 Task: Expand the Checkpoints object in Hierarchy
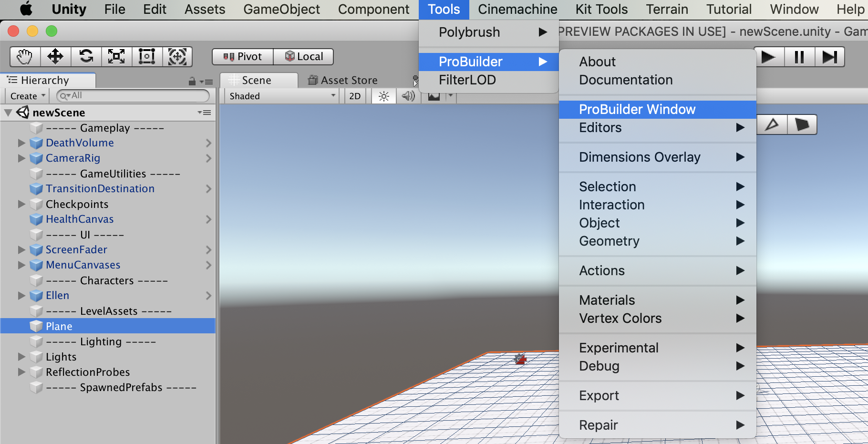pos(21,204)
